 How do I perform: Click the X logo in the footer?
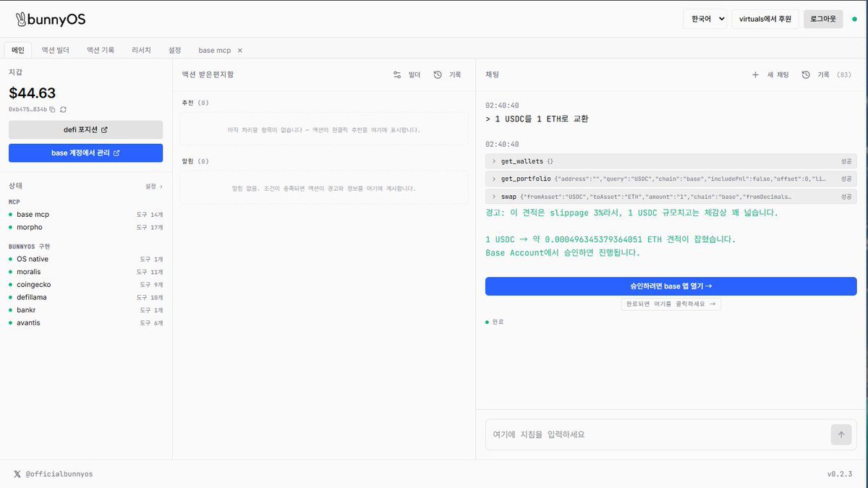coord(17,474)
